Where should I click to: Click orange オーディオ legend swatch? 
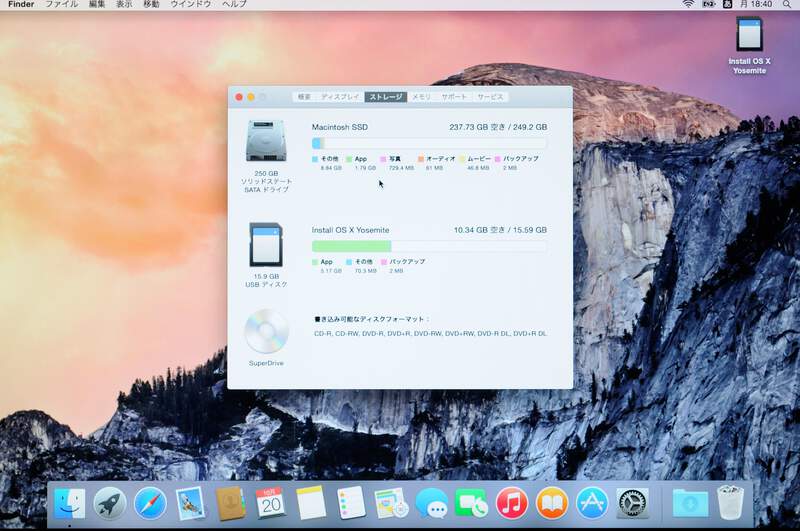coord(421,159)
